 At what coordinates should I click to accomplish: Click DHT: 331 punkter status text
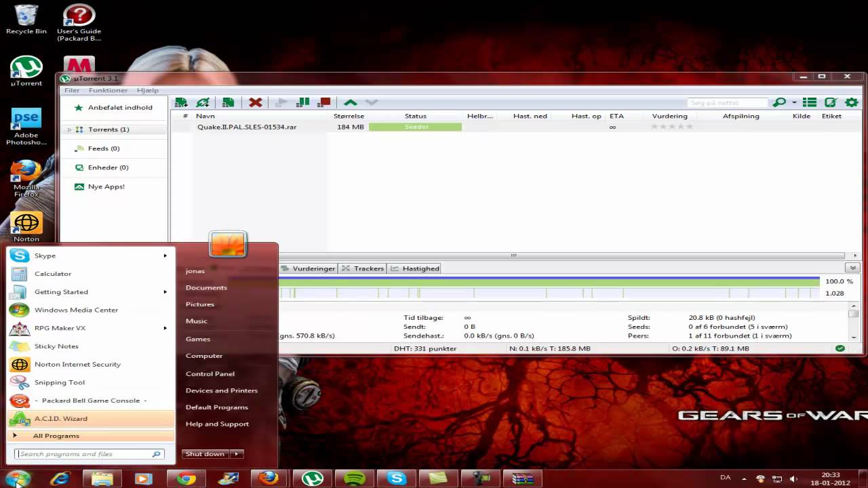click(x=425, y=348)
